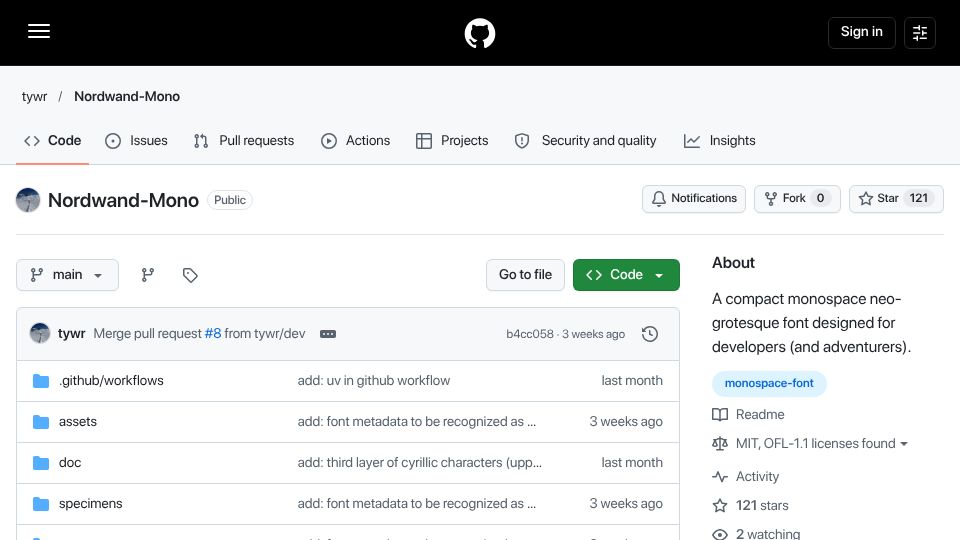The height and width of the screenshot is (540, 960).
Task: Click the Fork count badge 0
Action: (x=820, y=198)
